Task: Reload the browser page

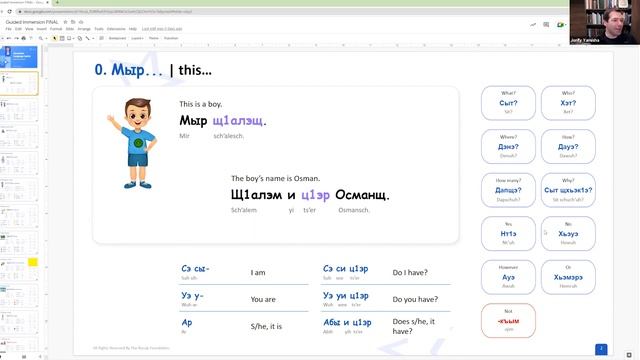Action: coord(10,11)
